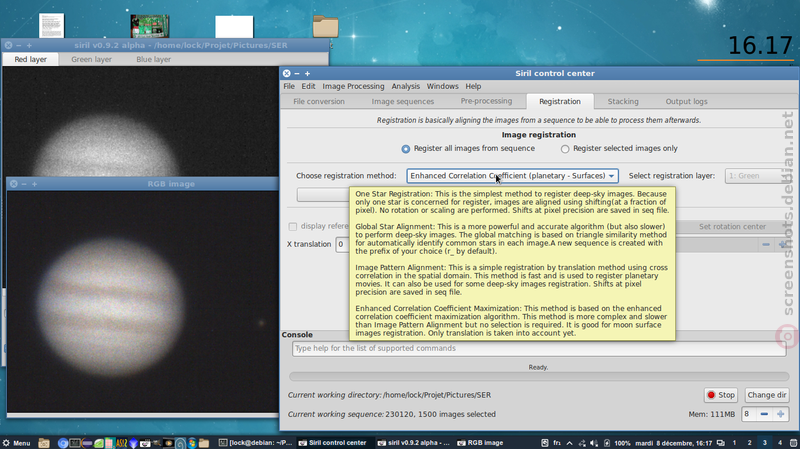Switch to workspace 2
800x449 pixels.
(749, 443)
